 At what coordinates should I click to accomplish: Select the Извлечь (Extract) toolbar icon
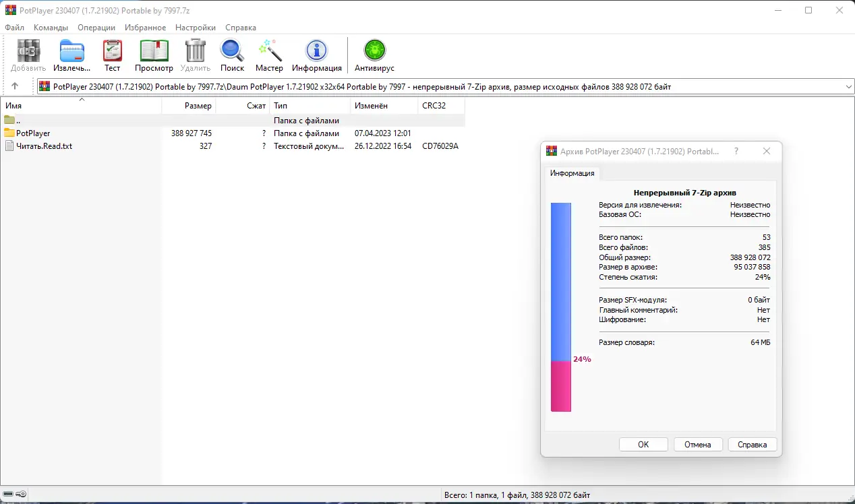[x=71, y=51]
